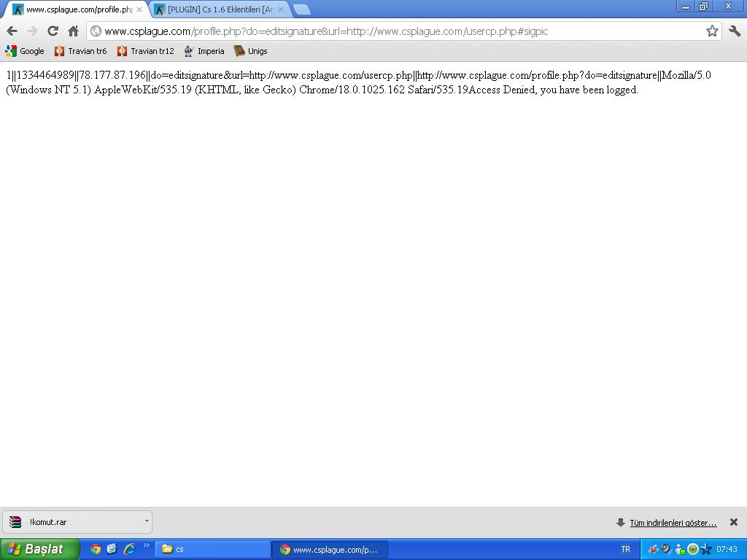Bookmark this page with the star
The width and height of the screenshot is (747, 560).
tap(712, 31)
